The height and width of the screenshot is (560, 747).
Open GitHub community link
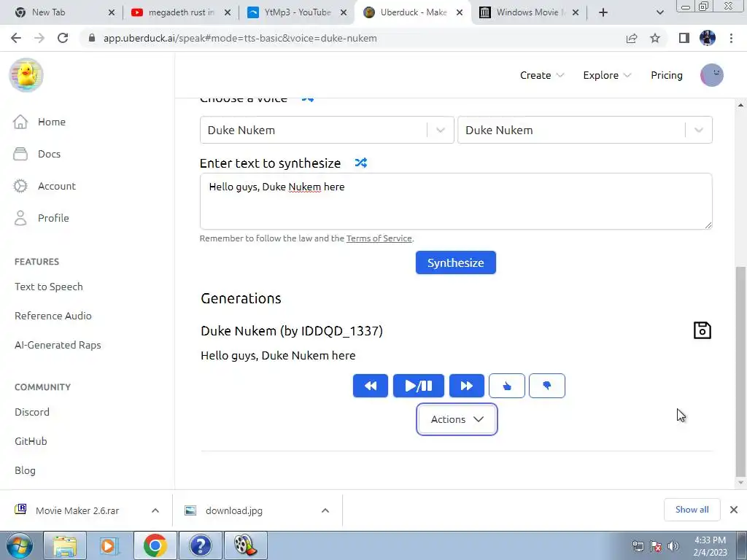coord(31,441)
